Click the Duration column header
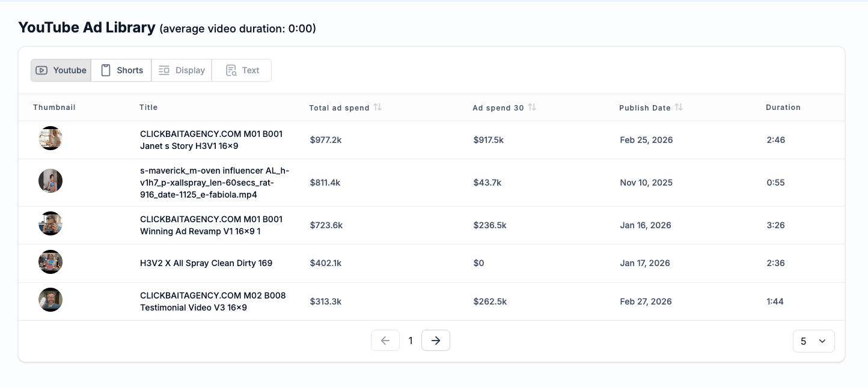The image size is (868, 388). click(x=783, y=108)
